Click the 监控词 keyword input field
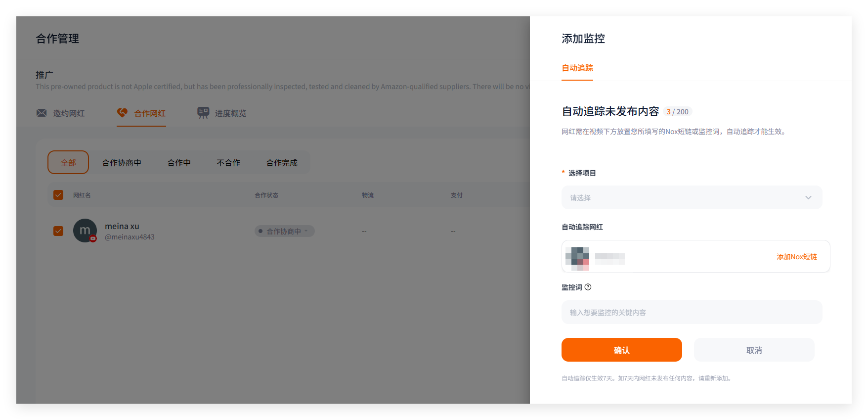Image resolution: width=868 pixels, height=420 pixels. pos(692,312)
